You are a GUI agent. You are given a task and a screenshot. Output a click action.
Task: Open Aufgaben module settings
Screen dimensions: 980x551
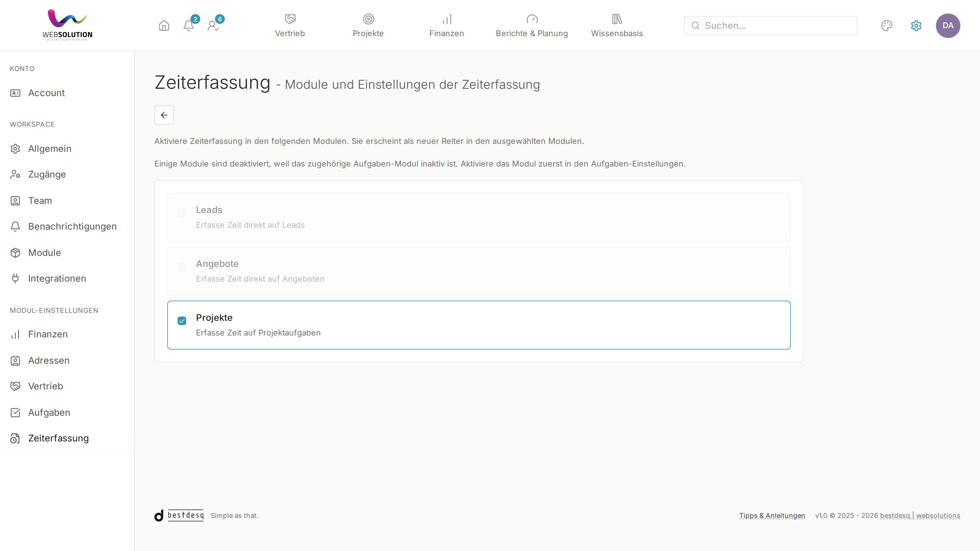(67, 412)
